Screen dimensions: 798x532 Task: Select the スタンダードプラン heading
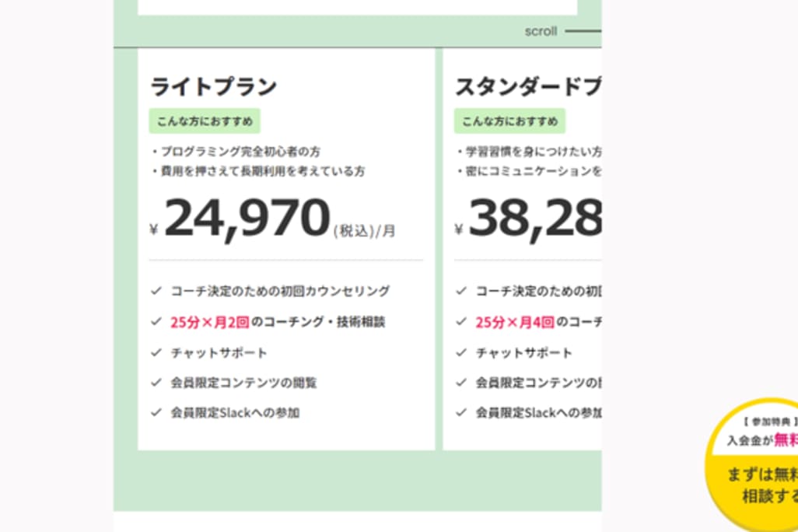click(527, 87)
